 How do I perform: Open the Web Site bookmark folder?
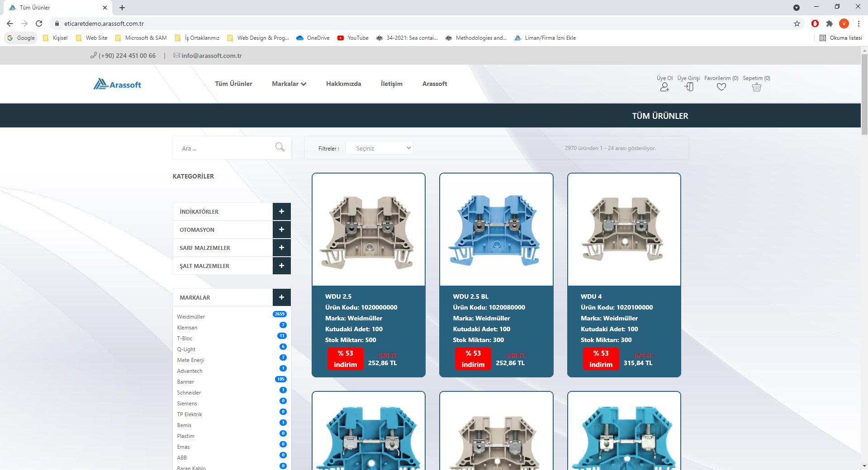coord(91,38)
